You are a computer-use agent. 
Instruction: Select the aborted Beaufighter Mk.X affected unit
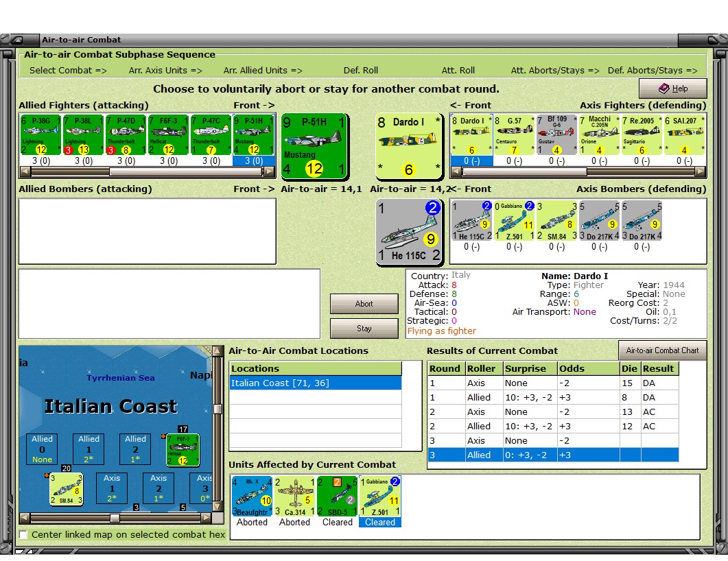coord(252,497)
